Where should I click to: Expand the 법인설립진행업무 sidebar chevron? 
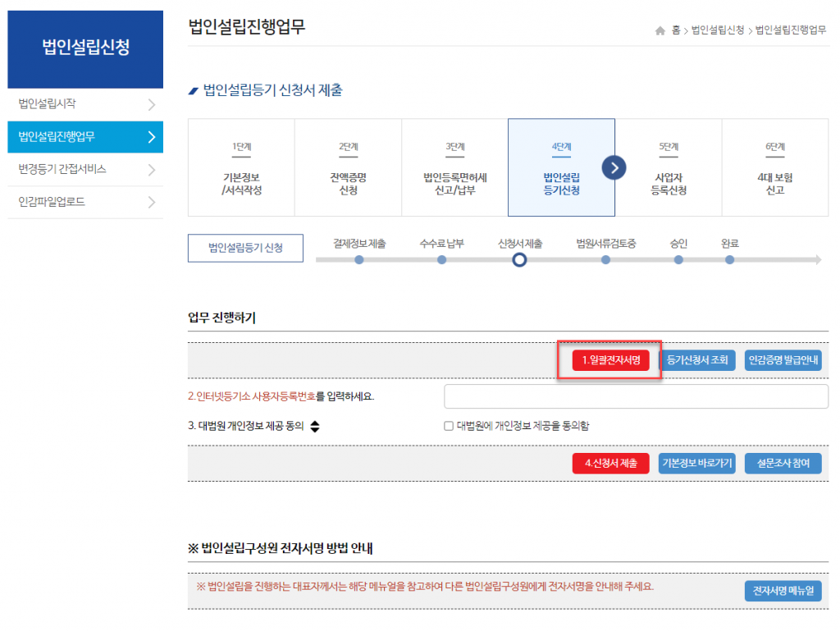point(152,137)
